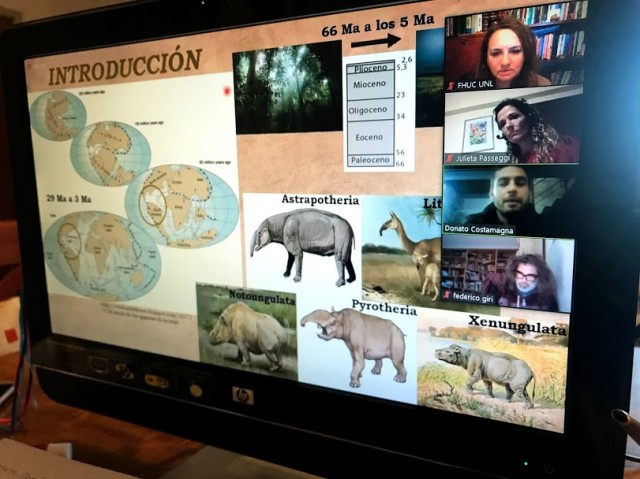Click the 'INTRODUCCIÓN' slide title

[x=125, y=68]
